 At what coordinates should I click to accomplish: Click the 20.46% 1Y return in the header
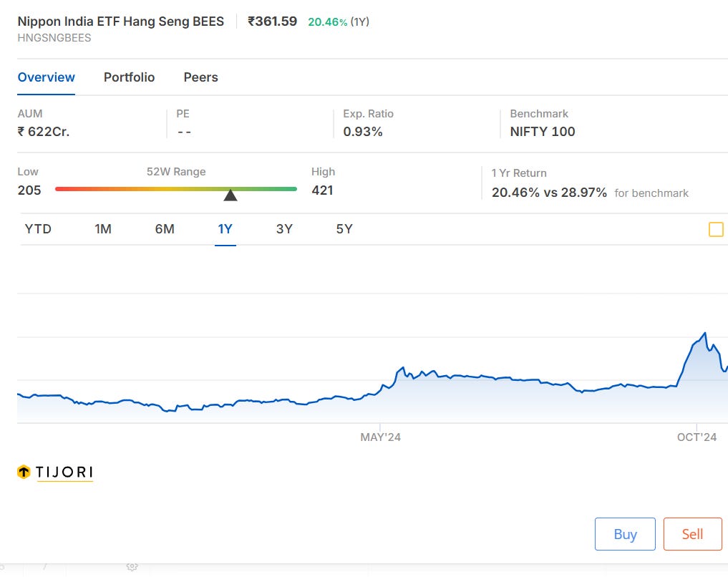pyautogui.click(x=327, y=21)
